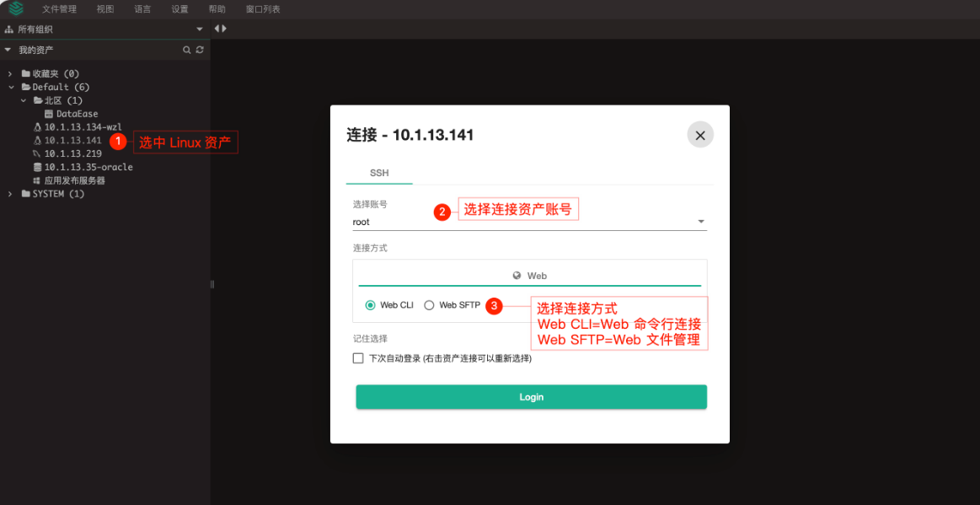Select asset 10.1.13.134-wzl
The image size is (980, 505).
point(83,126)
